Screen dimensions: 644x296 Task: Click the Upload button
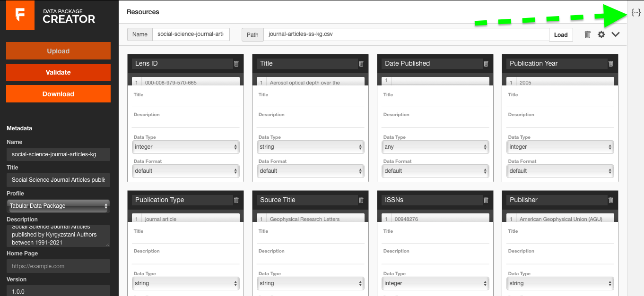point(58,51)
